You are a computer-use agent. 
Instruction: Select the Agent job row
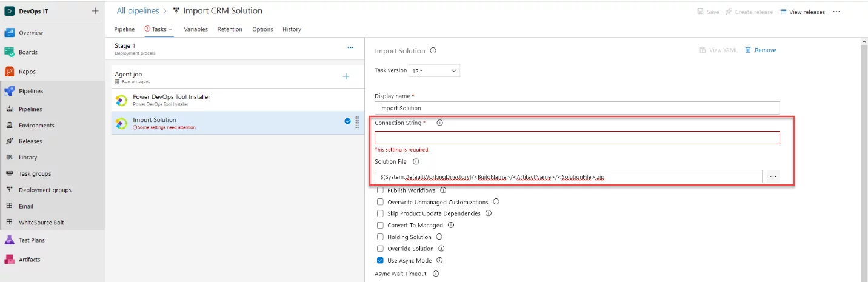point(237,76)
